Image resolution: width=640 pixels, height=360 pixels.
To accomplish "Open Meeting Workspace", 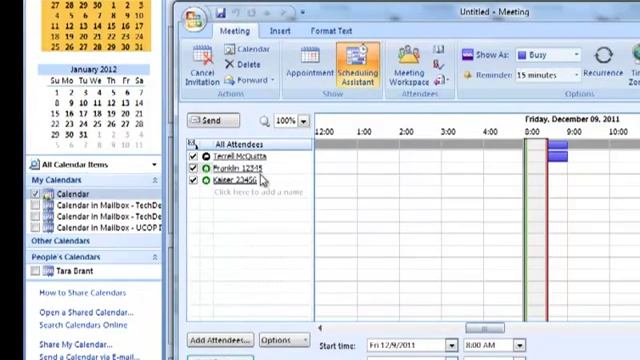I will point(409,66).
